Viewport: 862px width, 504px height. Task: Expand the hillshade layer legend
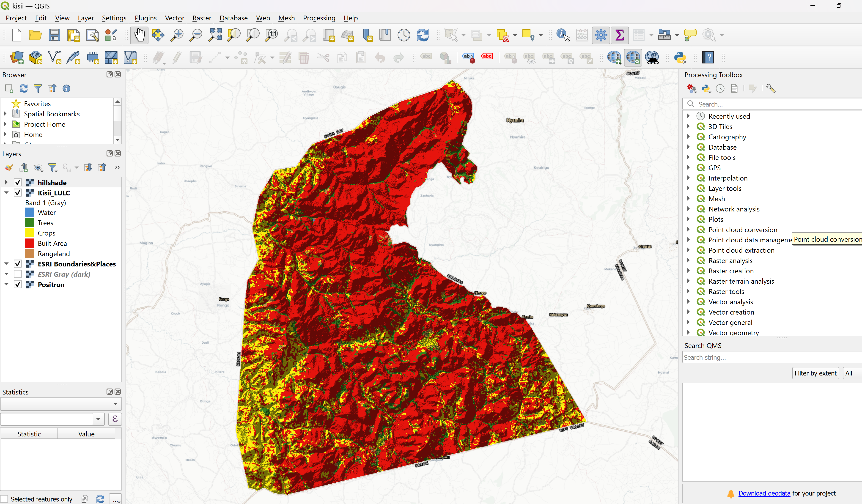(x=6, y=183)
